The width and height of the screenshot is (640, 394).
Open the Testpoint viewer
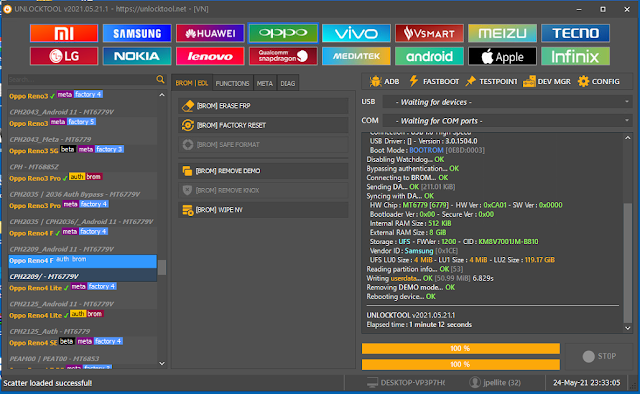pos(491,81)
